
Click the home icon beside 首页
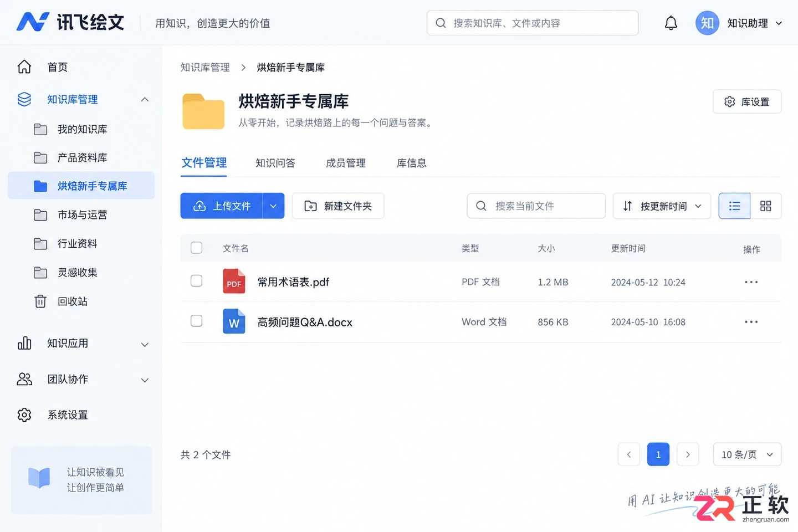coord(24,66)
